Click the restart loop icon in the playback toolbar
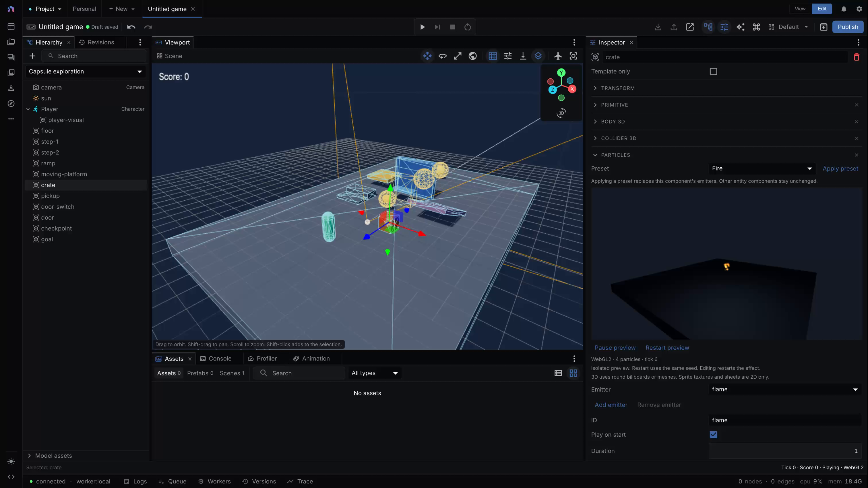 click(x=468, y=27)
